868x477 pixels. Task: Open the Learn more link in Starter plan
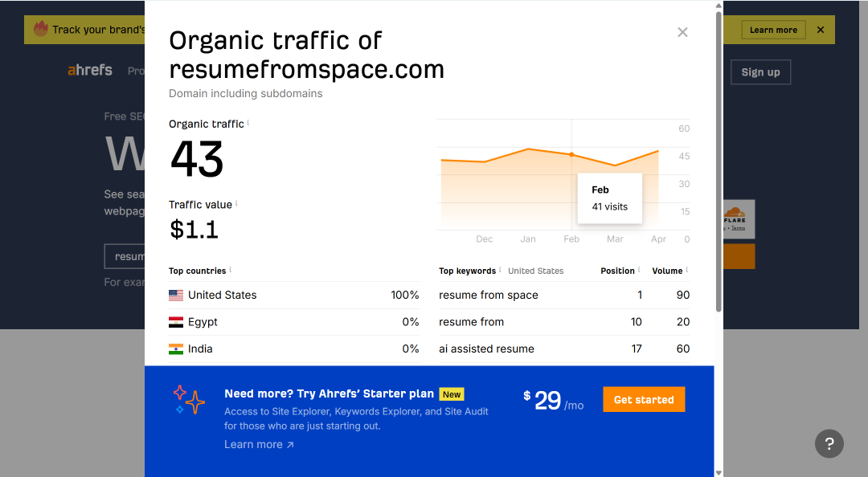259,444
